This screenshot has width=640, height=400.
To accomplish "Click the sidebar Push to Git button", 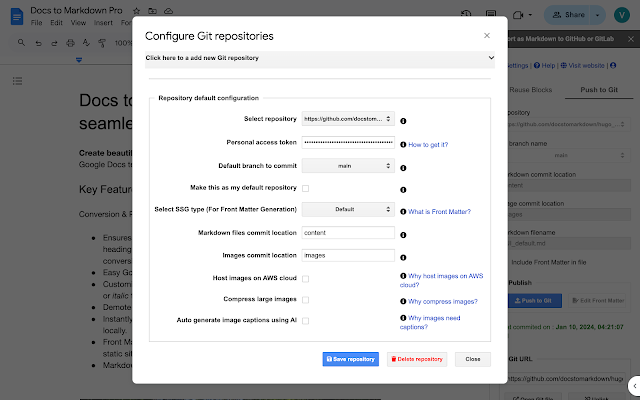I will (x=535, y=301).
